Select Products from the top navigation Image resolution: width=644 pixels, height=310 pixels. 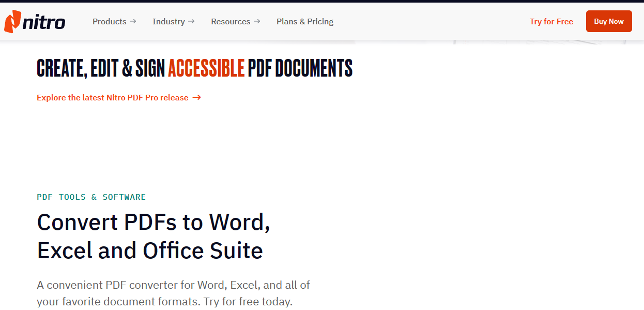click(110, 21)
